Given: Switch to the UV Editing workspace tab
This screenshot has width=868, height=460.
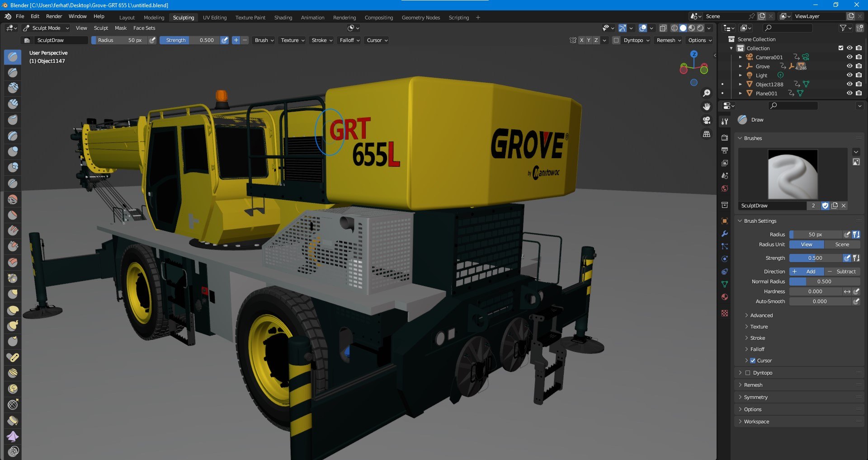Looking at the screenshot, I should coord(215,18).
